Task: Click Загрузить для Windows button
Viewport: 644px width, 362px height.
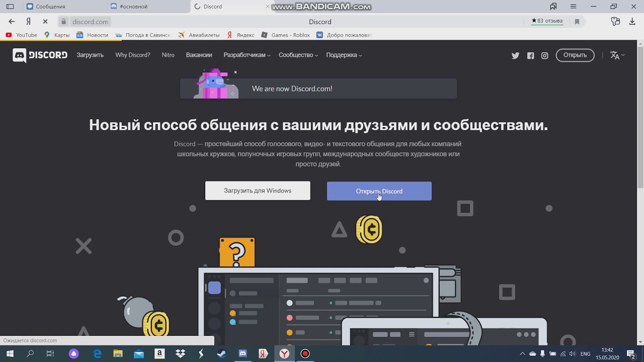Action: click(258, 191)
